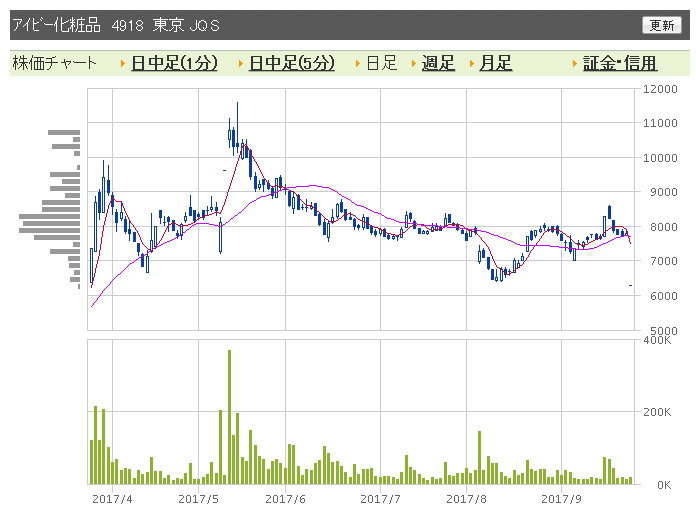696x526 pixels.
Task: Click the 11000 price axis label
Action: (x=660, y=123)
